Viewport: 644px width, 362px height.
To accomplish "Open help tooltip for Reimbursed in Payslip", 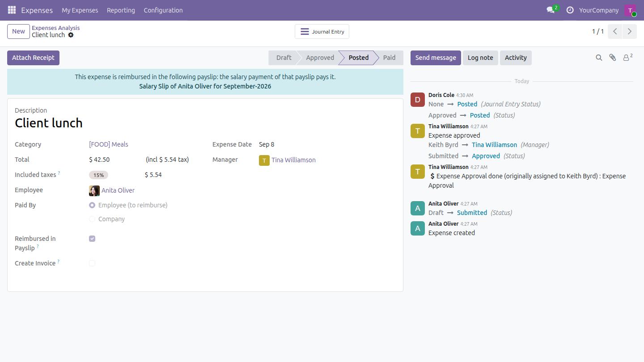I will (38, 246).
